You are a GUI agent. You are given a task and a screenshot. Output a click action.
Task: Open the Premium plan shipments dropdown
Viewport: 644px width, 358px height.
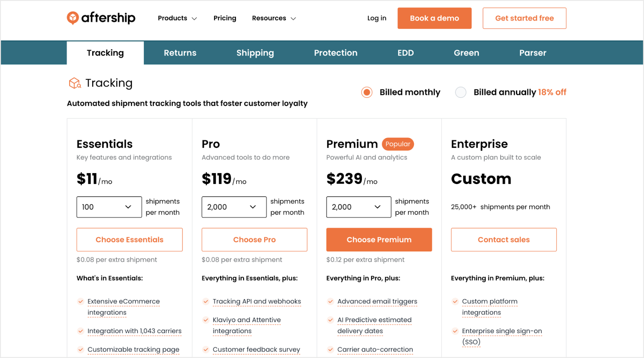pyautogui.click(x=359, y=207)
